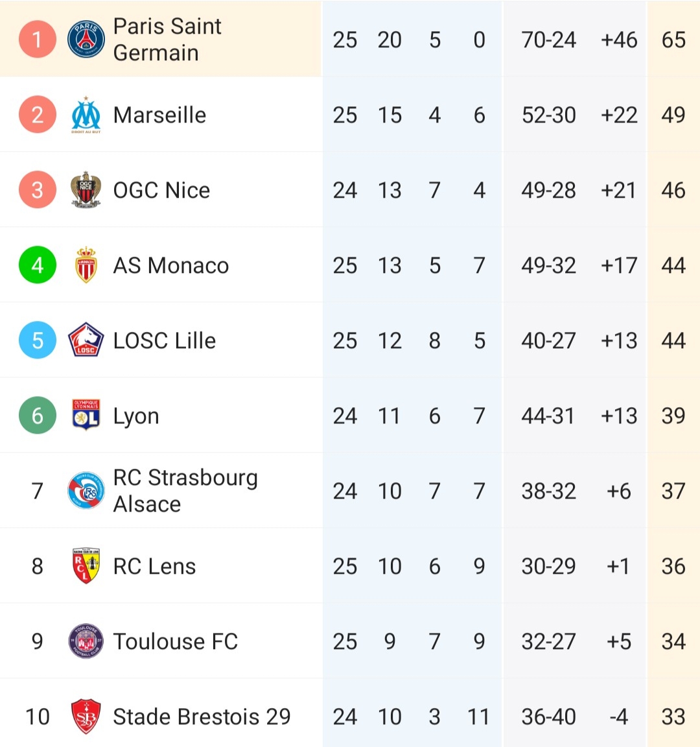Open the Marseille team page link
Viewport: 700px width, 747px height.
[159, 115]
